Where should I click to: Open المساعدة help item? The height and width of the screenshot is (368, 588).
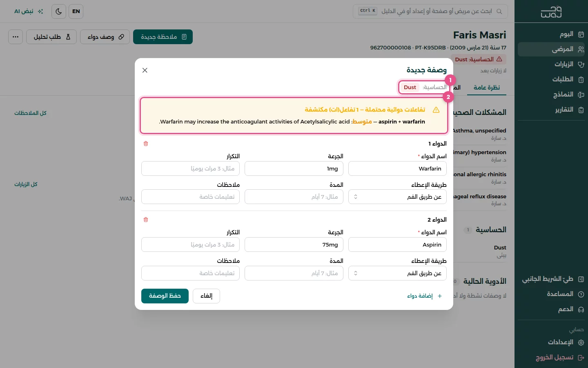click(551, 294)
